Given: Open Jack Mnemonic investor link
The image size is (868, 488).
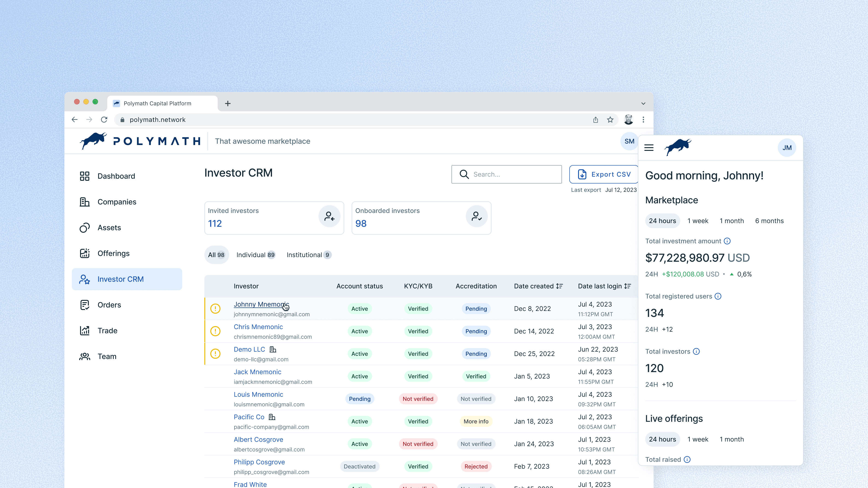Looking at the screenshot, I should coord(258,372).
